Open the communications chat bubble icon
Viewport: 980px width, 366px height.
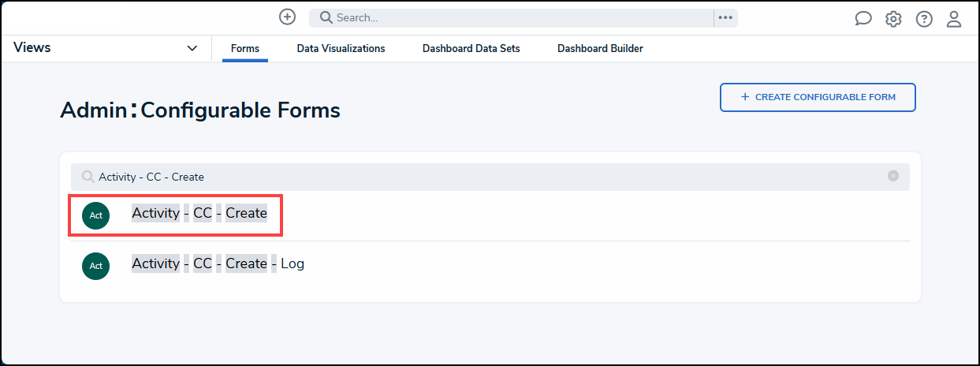tap(863, 19)
